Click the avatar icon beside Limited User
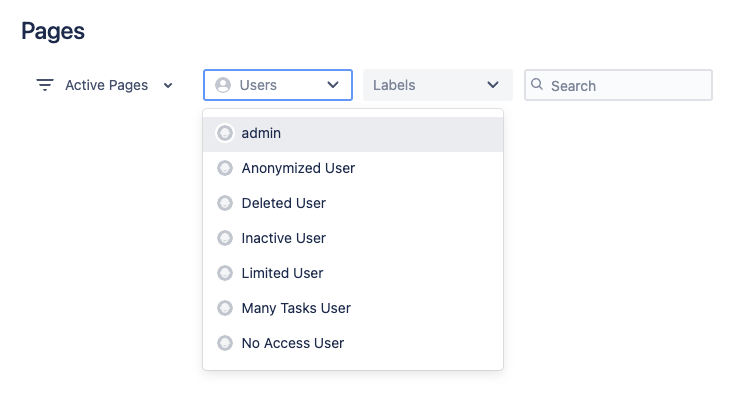Screen dimensions: 751x408 225,273
